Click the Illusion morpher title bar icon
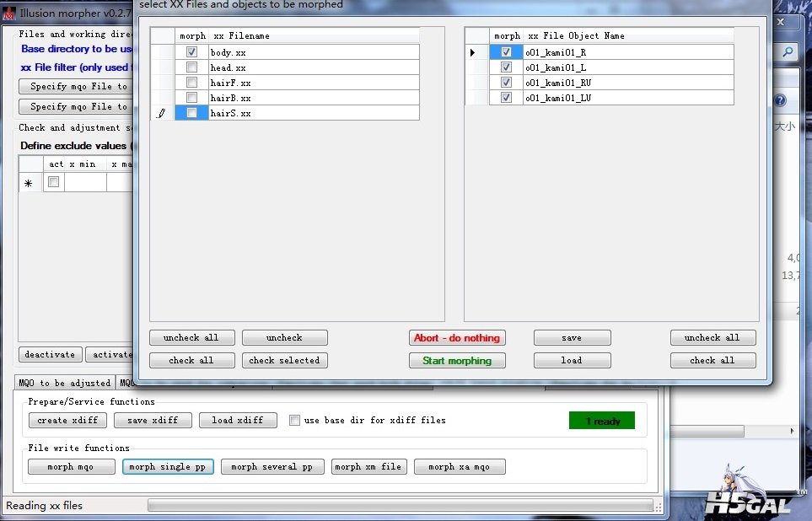The image size is (812, 521). [9, 13]
